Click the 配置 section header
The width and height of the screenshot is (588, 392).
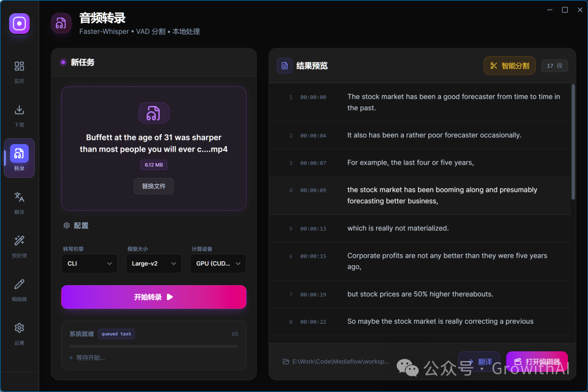(x=76, y=226)
